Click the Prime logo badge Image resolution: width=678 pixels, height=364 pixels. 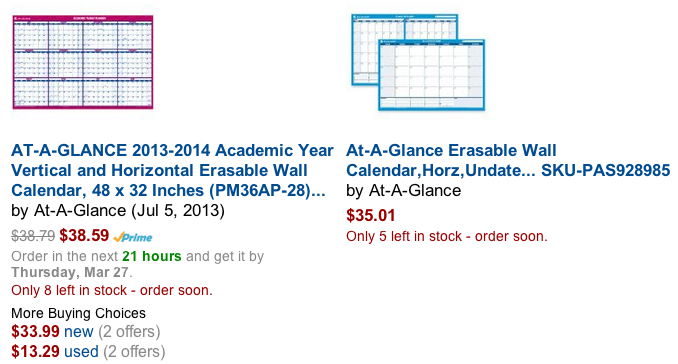pos(133,237)
